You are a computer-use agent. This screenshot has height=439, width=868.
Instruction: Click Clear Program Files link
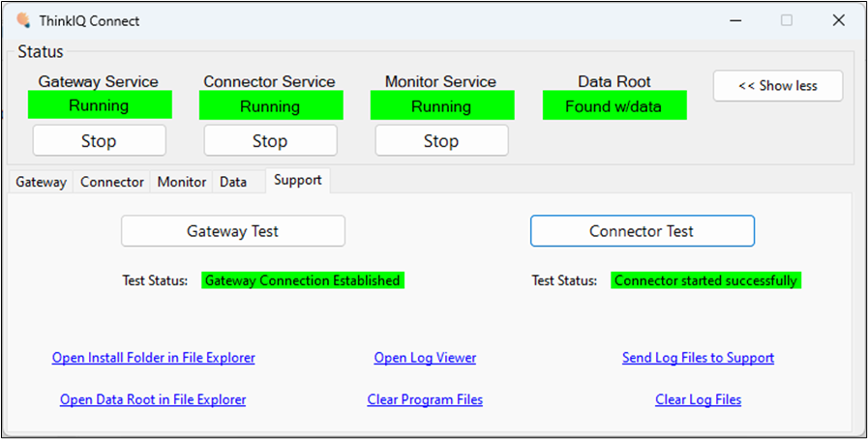click(425, 399)
